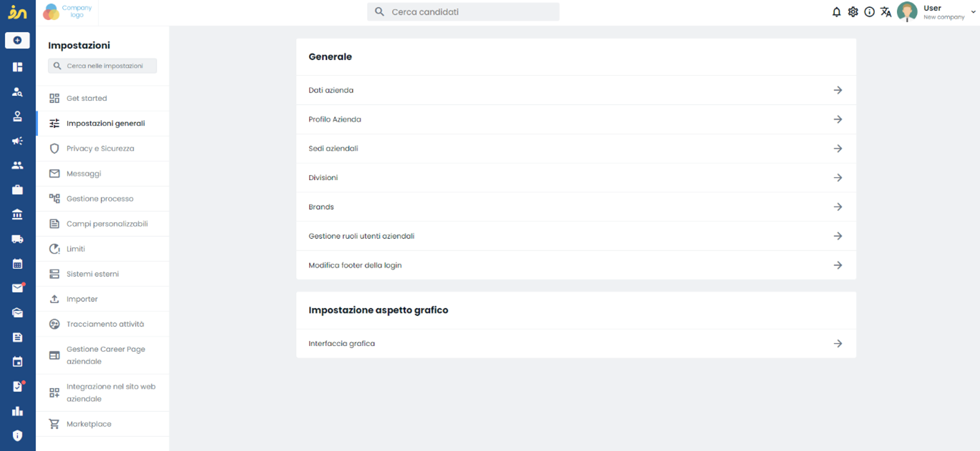980x451 pixels.
Task: Open the bar chart statistics icon in sidebar
Action: [17, 411]
